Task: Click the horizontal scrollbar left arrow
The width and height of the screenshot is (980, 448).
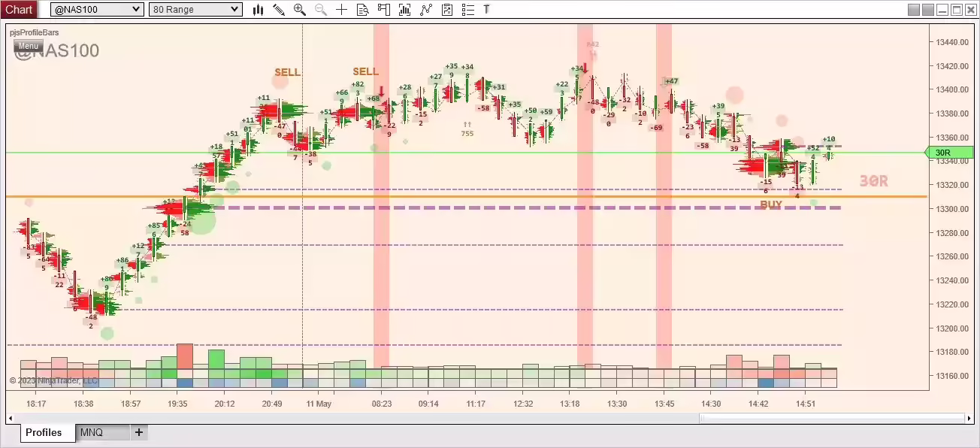Action: coord(11,418)
